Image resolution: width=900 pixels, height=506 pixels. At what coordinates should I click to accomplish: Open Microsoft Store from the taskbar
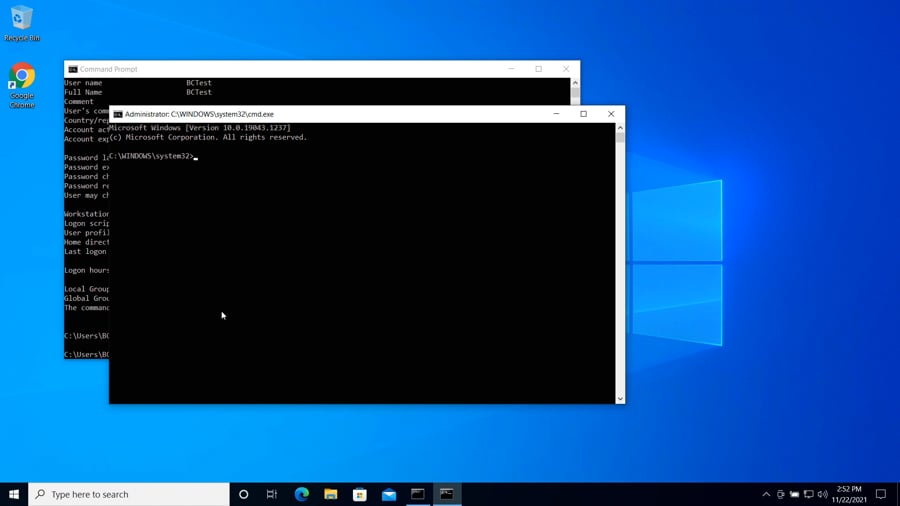(x=360, y=494)
